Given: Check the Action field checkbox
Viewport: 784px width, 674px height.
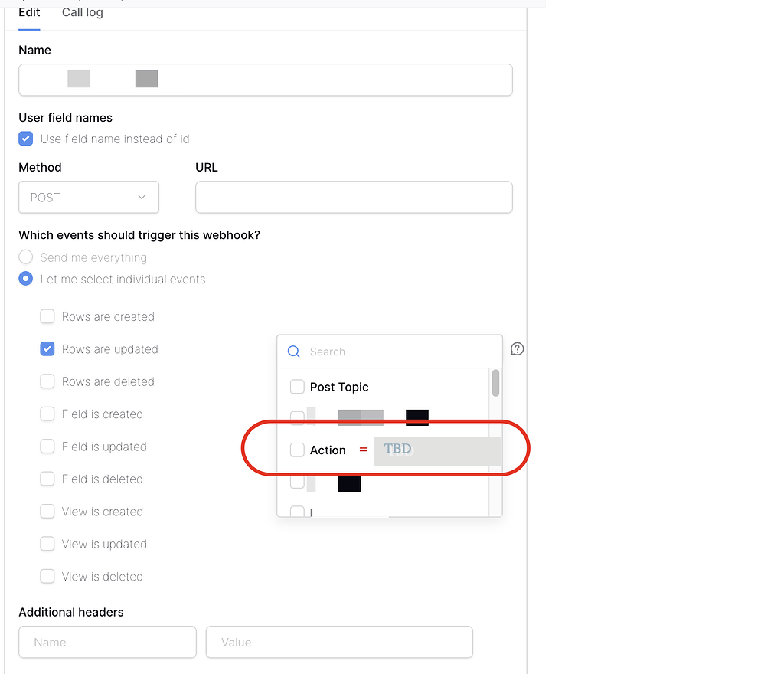Looking at the screenshot, I should coord(297,450).
